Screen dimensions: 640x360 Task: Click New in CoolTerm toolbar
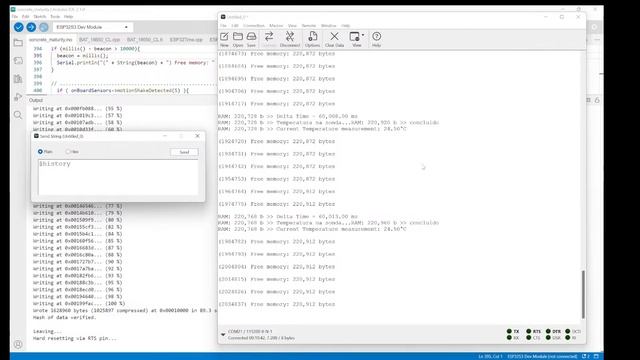click(x=224, y=39)
